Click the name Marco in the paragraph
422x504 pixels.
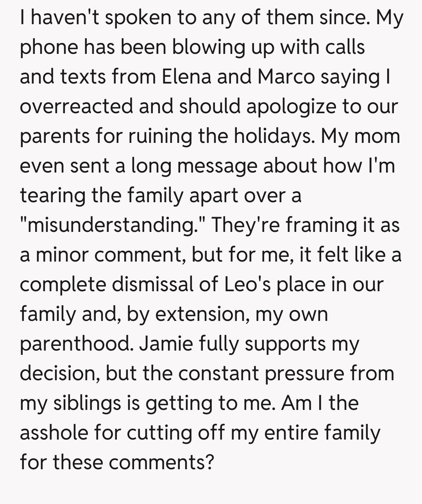click(x=286, y=77)
